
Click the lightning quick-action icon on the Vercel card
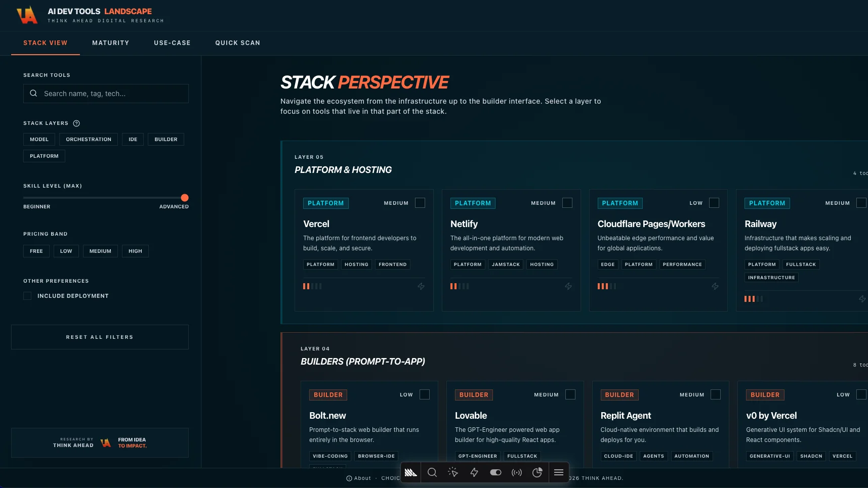coord(421,286)
